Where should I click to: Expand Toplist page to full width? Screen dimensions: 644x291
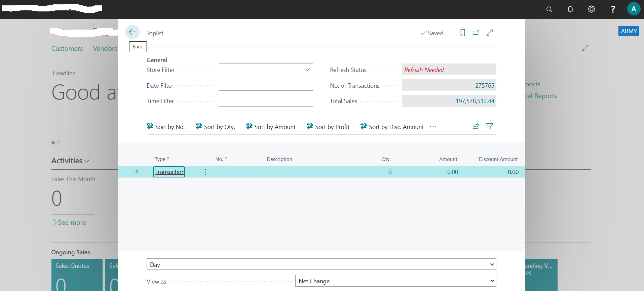(490, 33)
